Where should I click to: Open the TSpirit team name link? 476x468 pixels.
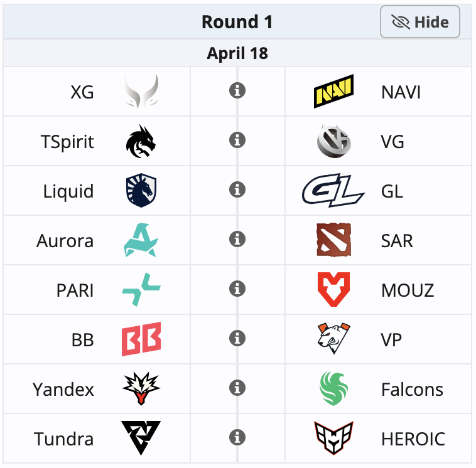pos(67,142)
